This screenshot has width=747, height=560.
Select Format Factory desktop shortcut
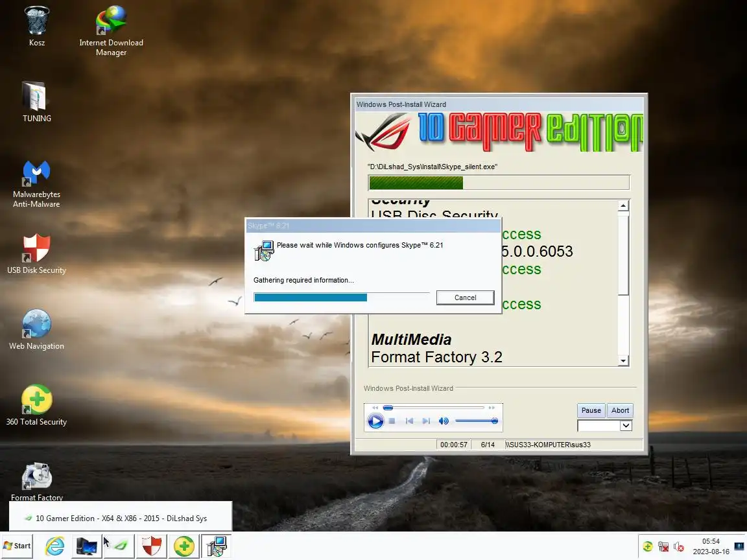37,481
